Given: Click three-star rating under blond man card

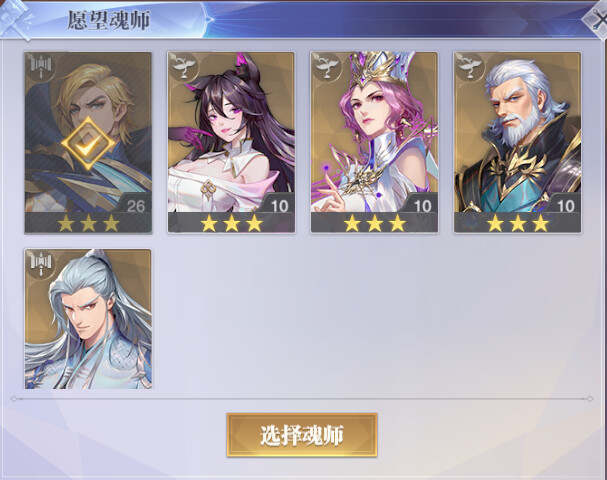Looking at the screenshot, I should 88,223.
